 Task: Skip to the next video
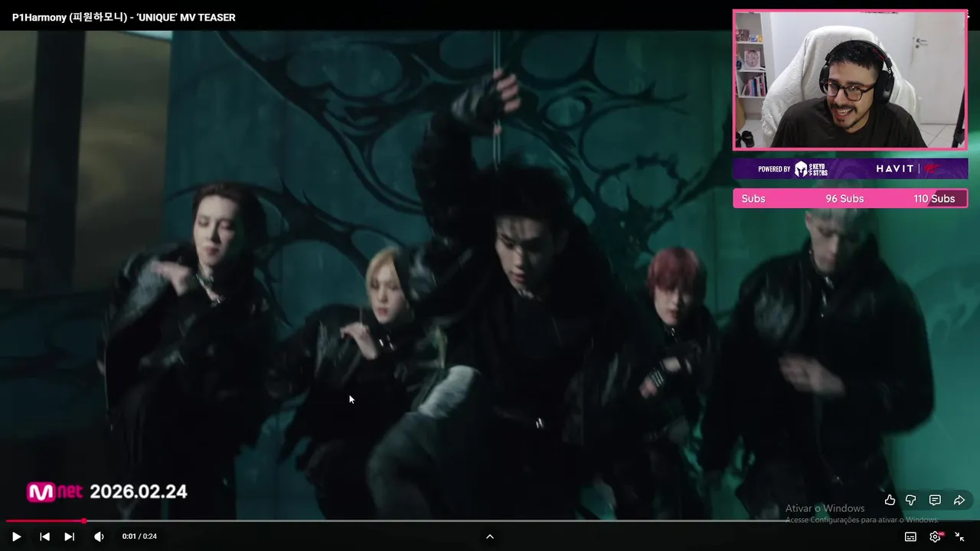coord(69,536)
